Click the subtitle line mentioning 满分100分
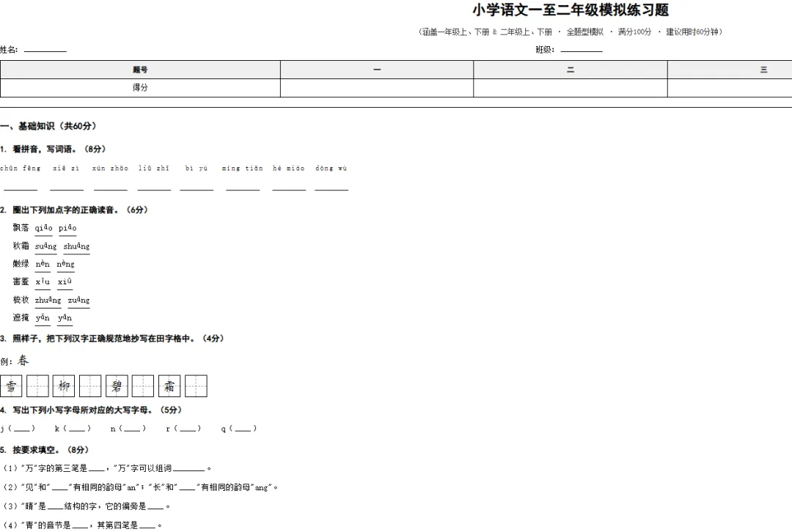792x532 pixels. tap(571, 32)
